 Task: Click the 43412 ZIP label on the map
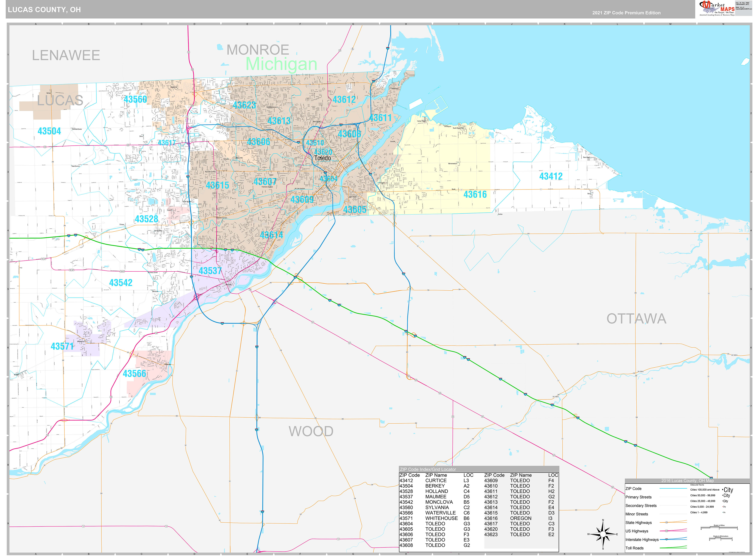click(551, 176)
